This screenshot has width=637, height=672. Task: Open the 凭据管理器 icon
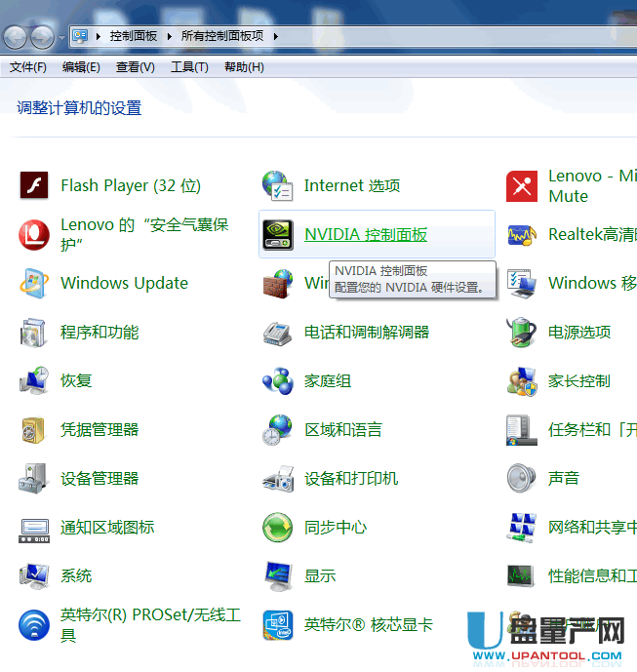pyautogui.click(x=34, y=430)
